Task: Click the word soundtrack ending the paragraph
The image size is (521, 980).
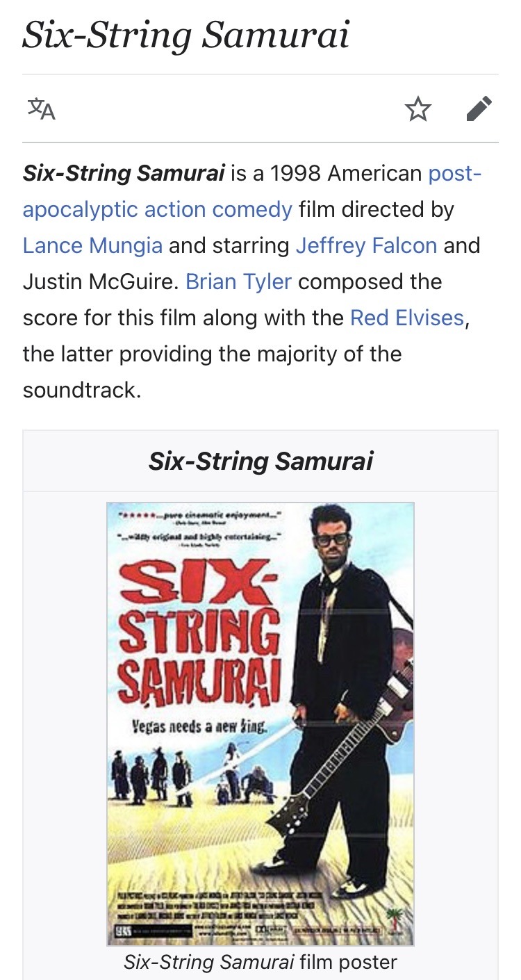Action: [81, 390]
